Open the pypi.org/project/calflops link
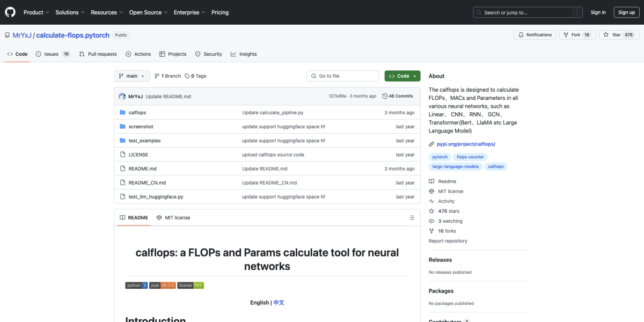 coord(465,144)
